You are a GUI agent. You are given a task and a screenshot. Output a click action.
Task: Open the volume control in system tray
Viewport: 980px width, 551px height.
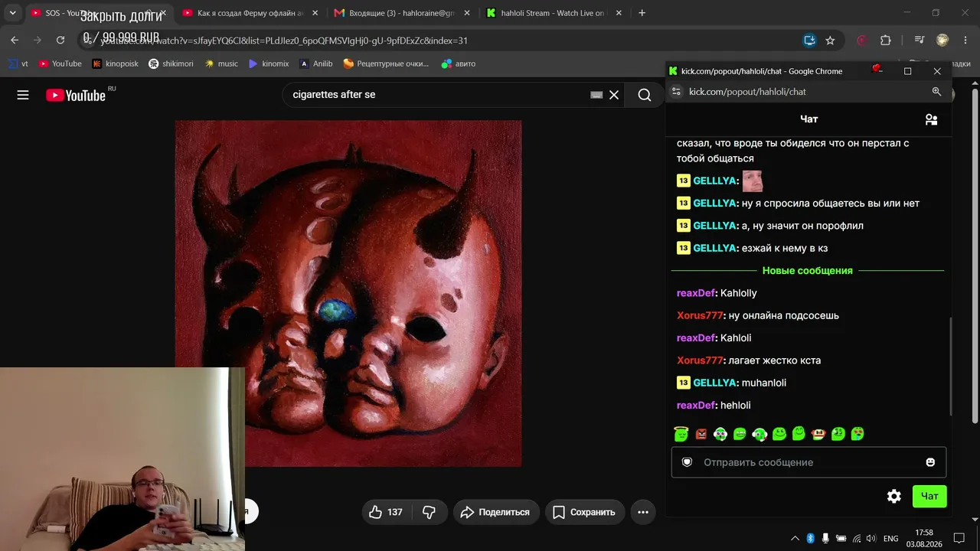click(872, 538)
